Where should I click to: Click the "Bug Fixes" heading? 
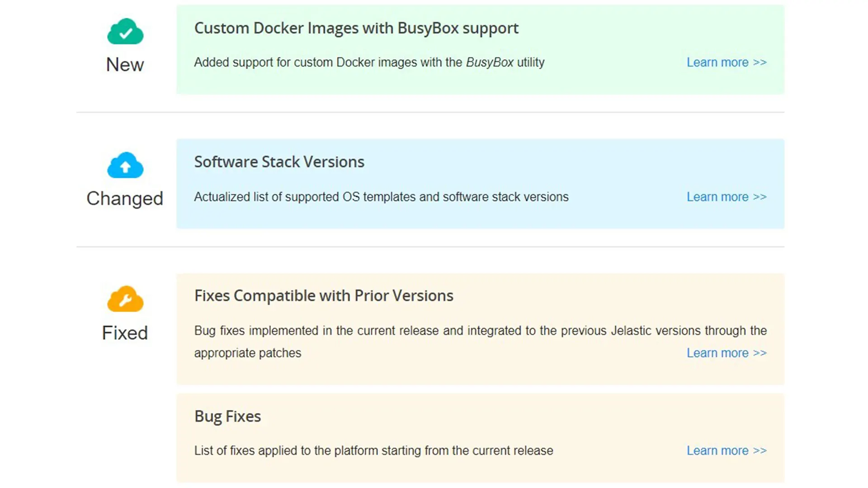coord(227,416)
